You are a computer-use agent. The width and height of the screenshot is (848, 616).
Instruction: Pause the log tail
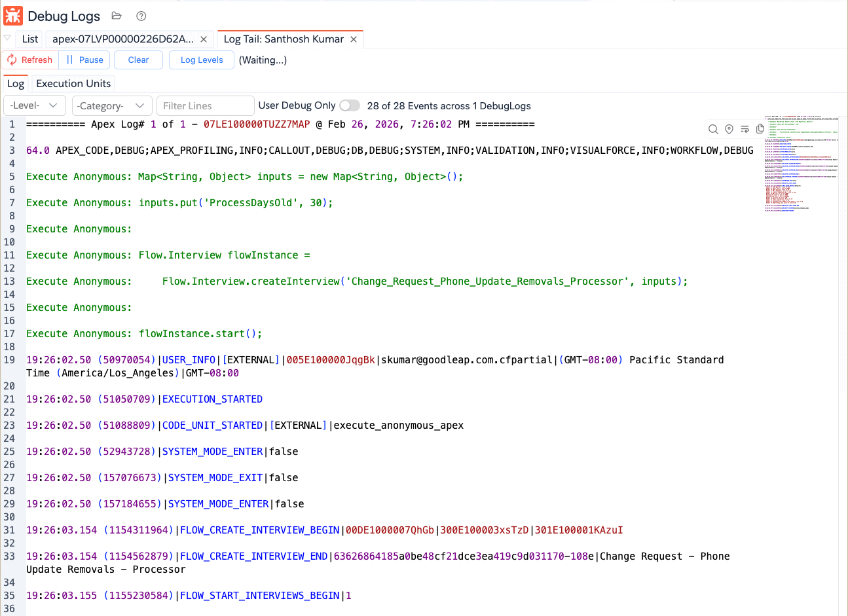tap(84, 60)
